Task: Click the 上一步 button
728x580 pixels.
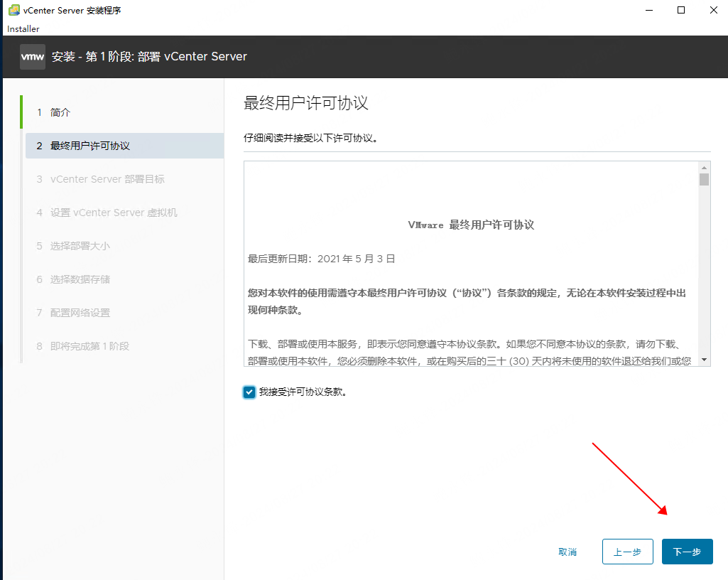Action: point(628,552)
